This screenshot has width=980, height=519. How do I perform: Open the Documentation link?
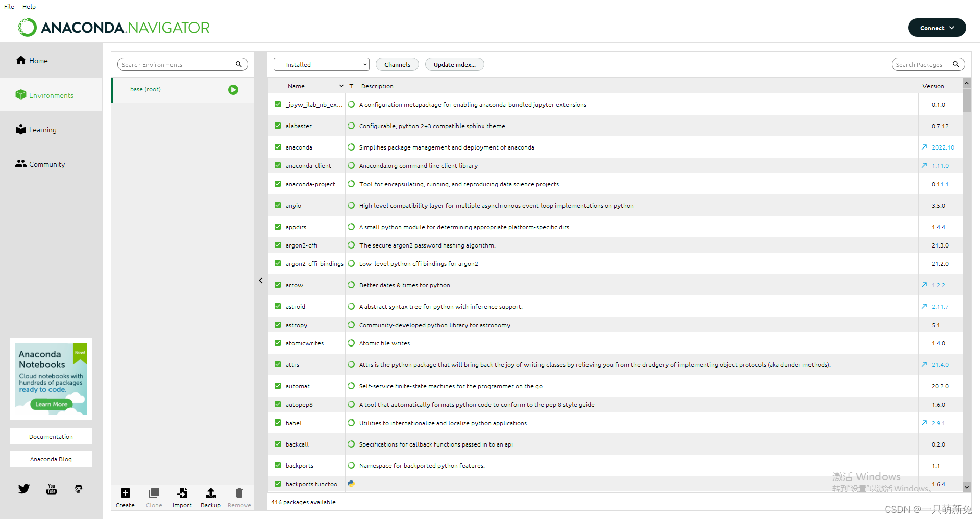(51, 436)
